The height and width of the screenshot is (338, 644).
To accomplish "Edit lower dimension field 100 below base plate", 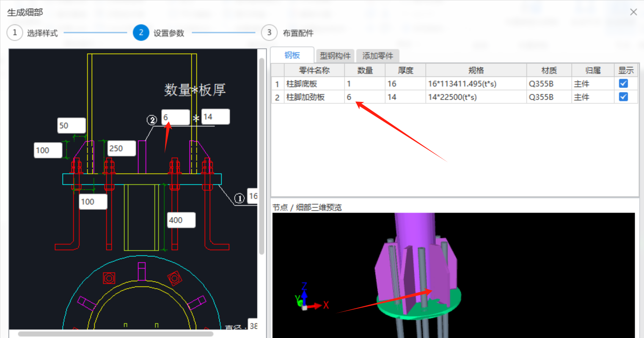I will pos(94,202).
